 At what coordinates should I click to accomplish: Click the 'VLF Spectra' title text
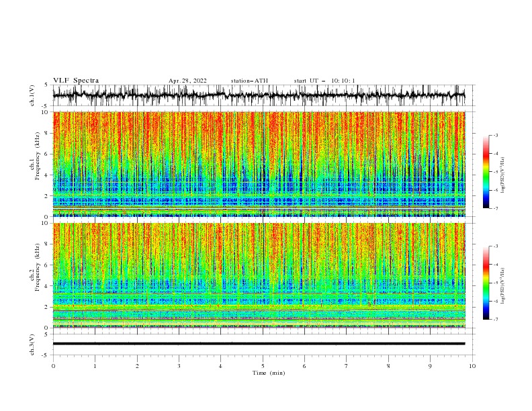(x=76, y=81)
